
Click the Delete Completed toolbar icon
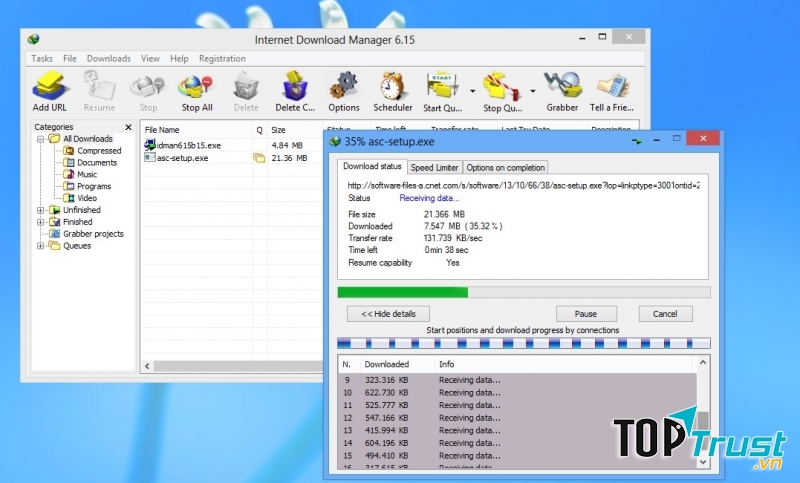point(295,86)
